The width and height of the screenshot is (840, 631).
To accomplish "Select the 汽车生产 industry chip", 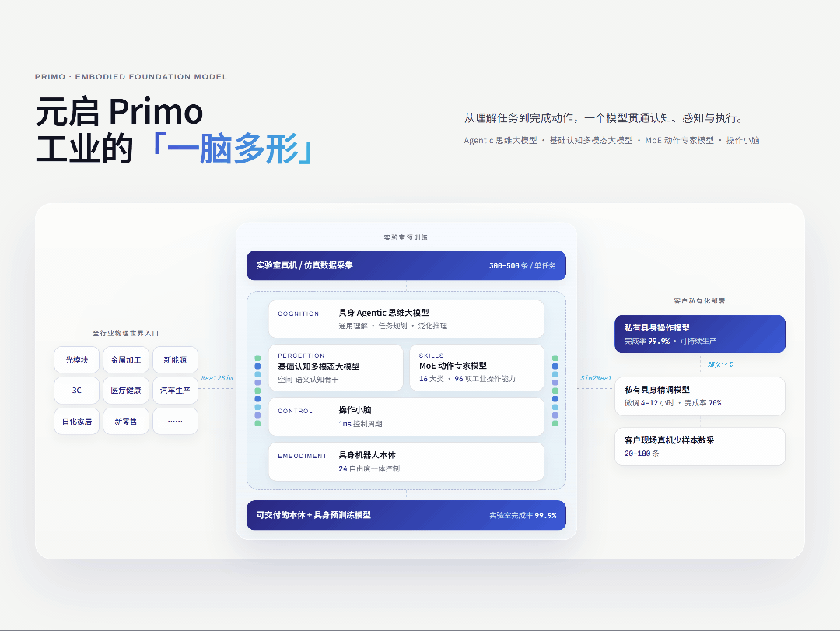I will click(175, 391).
